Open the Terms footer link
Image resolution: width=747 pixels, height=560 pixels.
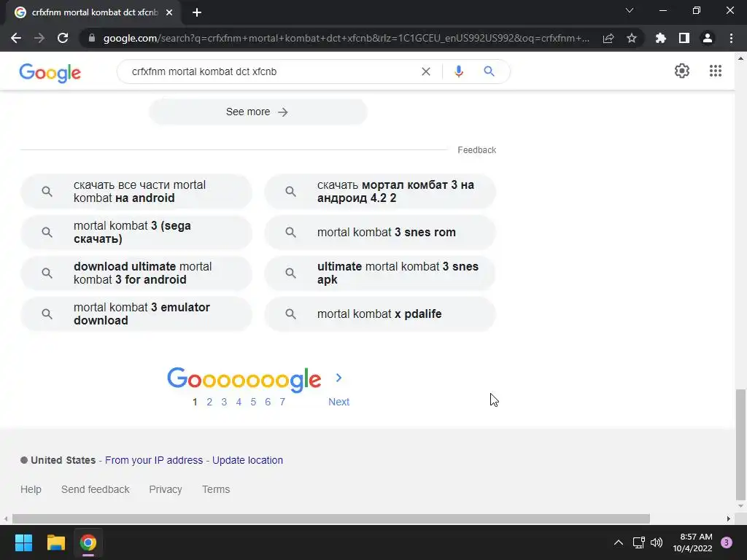[x=216, y=489]
